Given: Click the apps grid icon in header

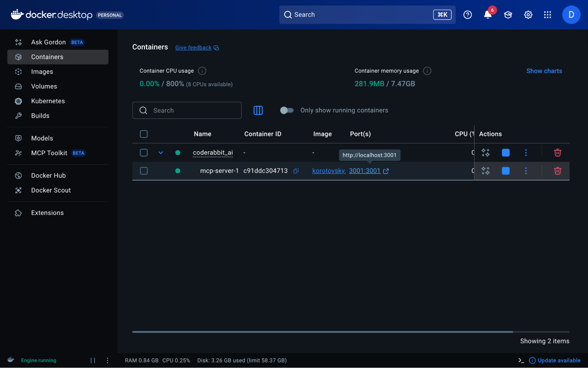Looking at the screenshot, I should tap(547, 15).
